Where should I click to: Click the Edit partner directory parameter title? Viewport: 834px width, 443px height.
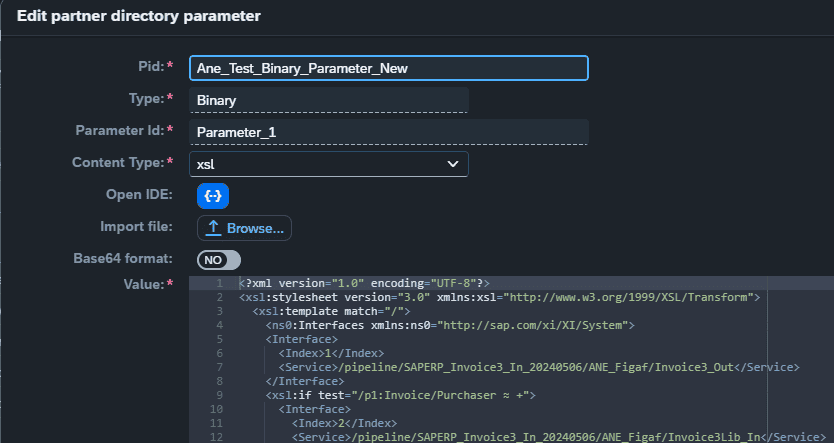[x=139, y=16]
